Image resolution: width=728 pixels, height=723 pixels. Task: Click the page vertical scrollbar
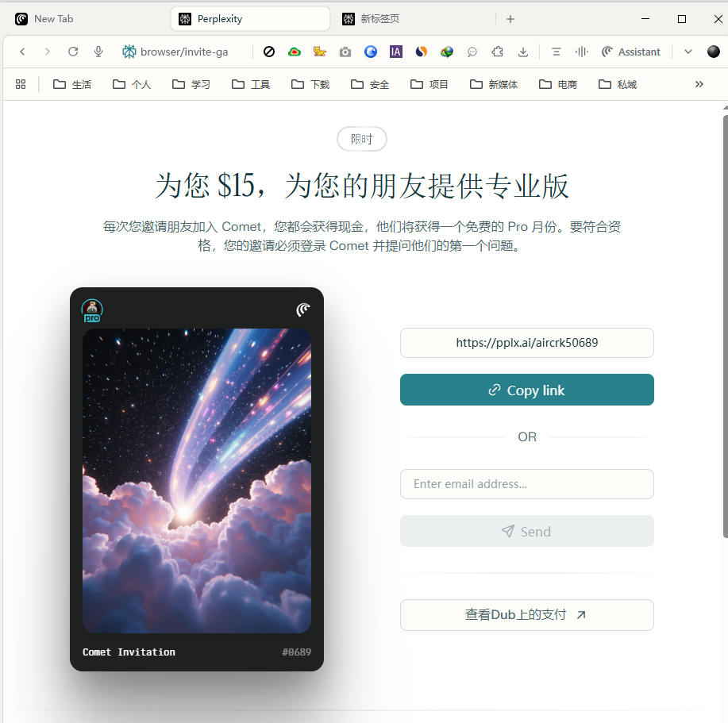tap(725, 325)
